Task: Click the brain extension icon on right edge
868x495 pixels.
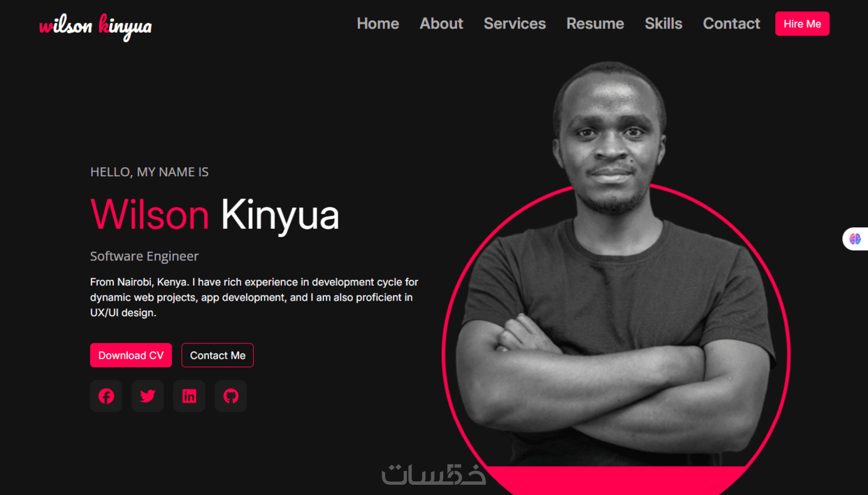Action: pos(855,239)
